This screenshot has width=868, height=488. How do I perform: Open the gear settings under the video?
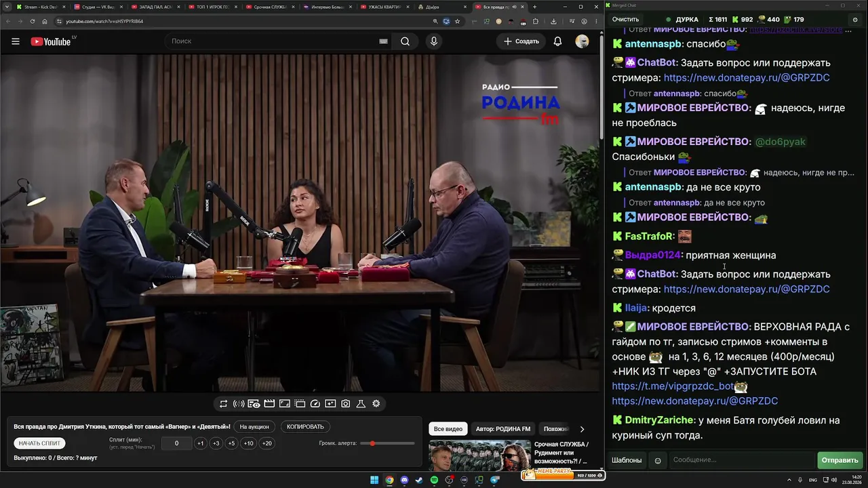pyautogui.click(x=376, y=404)
